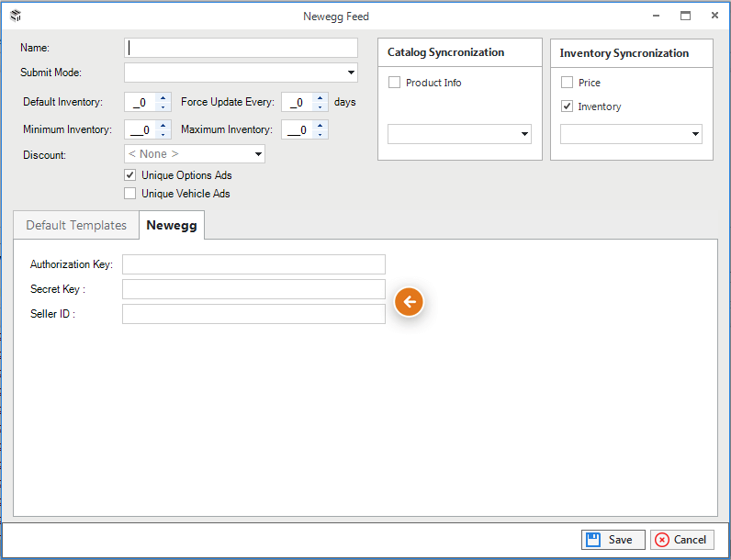Decrease Default Inventory with down arrow
Viewport: 731px width, 560px height.
pyautogui.click(x=163, y=107)
